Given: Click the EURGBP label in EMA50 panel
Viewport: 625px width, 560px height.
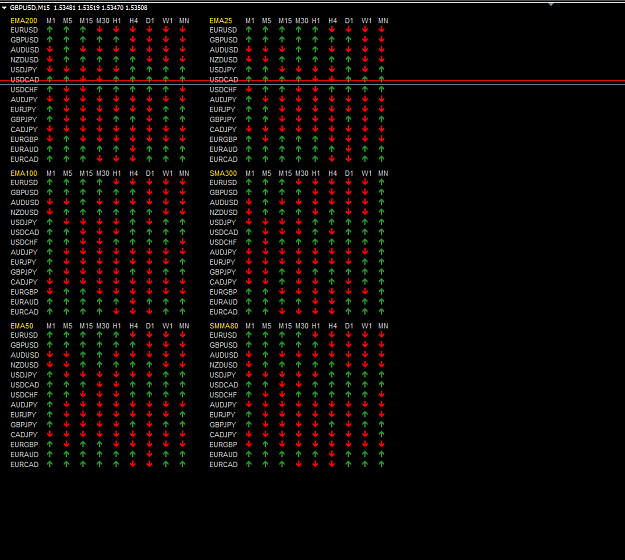Looking at the screenshot, I should pos(24,445).
